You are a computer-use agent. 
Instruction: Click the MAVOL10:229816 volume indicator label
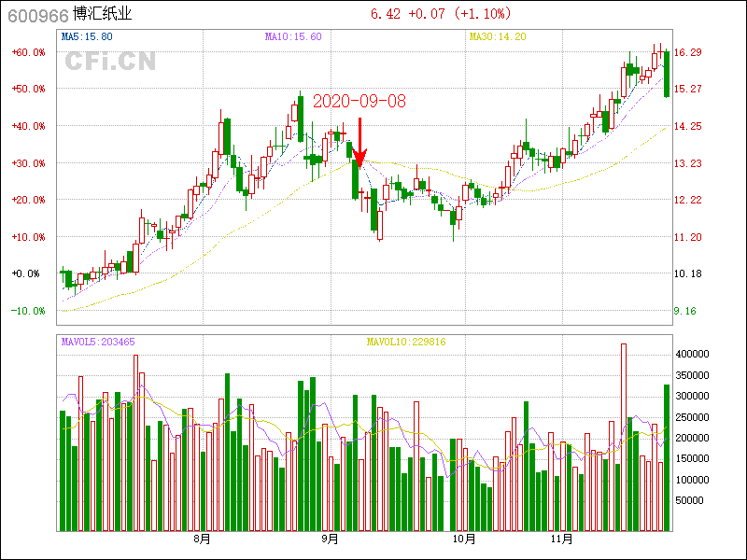coord(406,342)
